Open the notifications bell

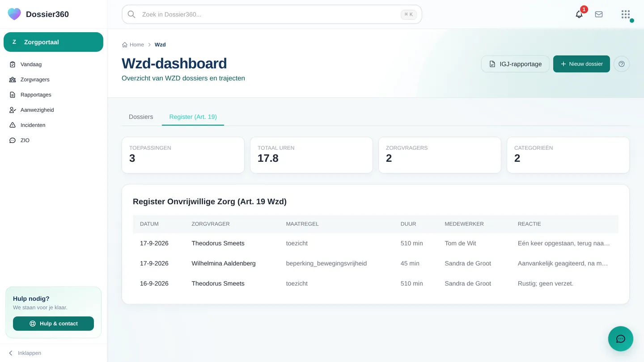(579, 14)
